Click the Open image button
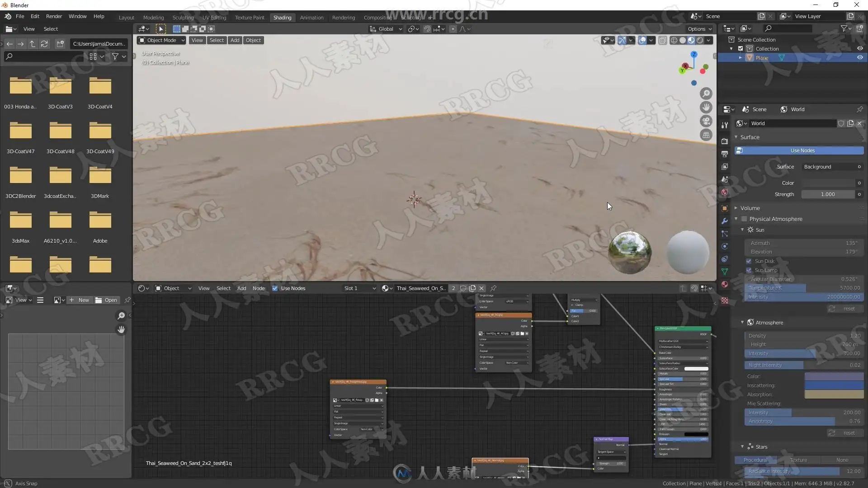This screenshot has width=868, height=488. (107, 300)
